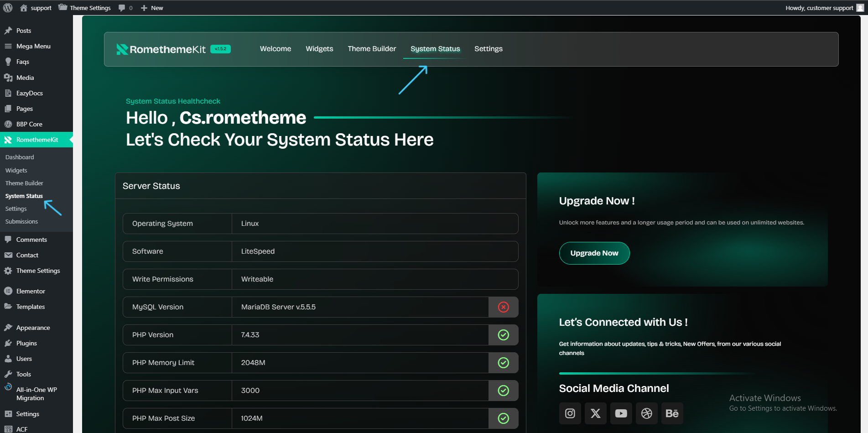This screenshot has height=433, width=868.
Task: Open Settings submenu under RomethemeKit
Action: pos(16,209)
